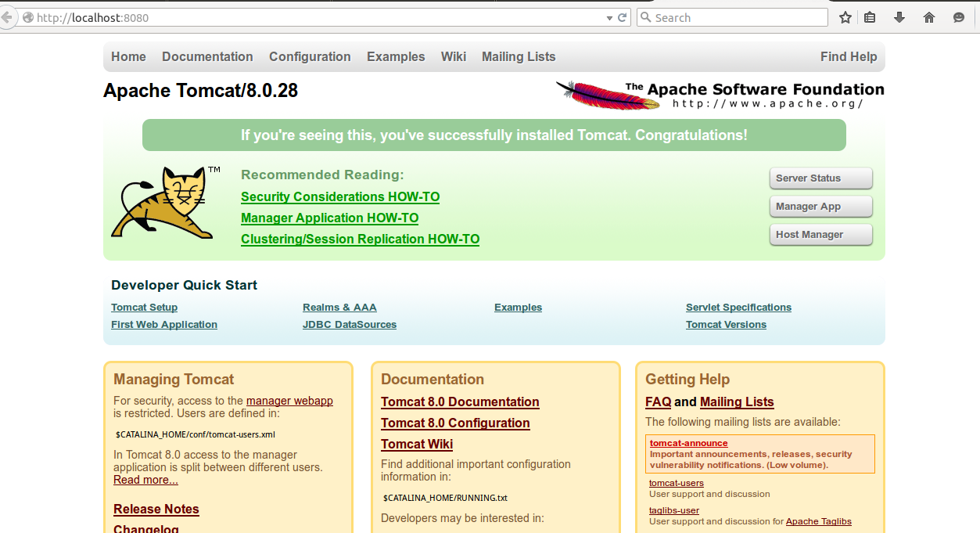Open the taglibs-user mailing list link
The height and width of the screenshot is (533, 980).
point(674,510)
